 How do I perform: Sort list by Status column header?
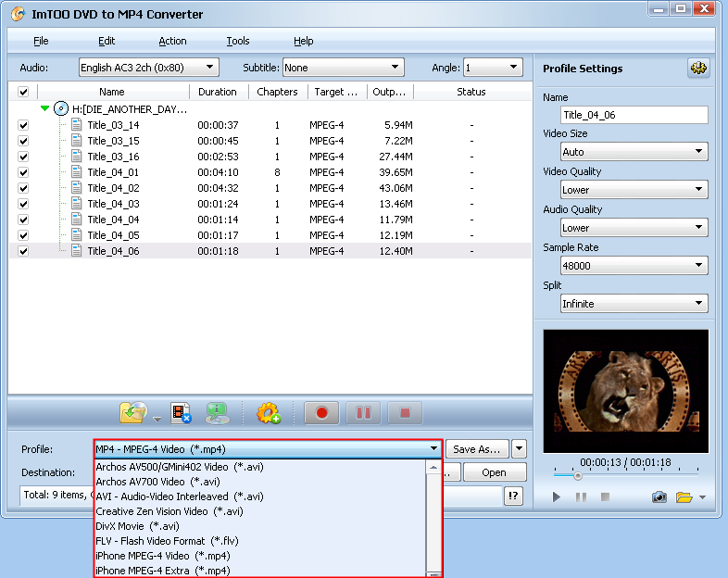coord(471,92)
